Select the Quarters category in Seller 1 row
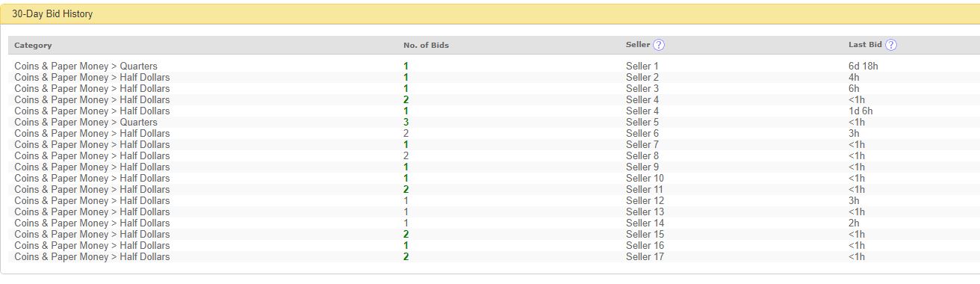980x284 pixels. (86, 67)
